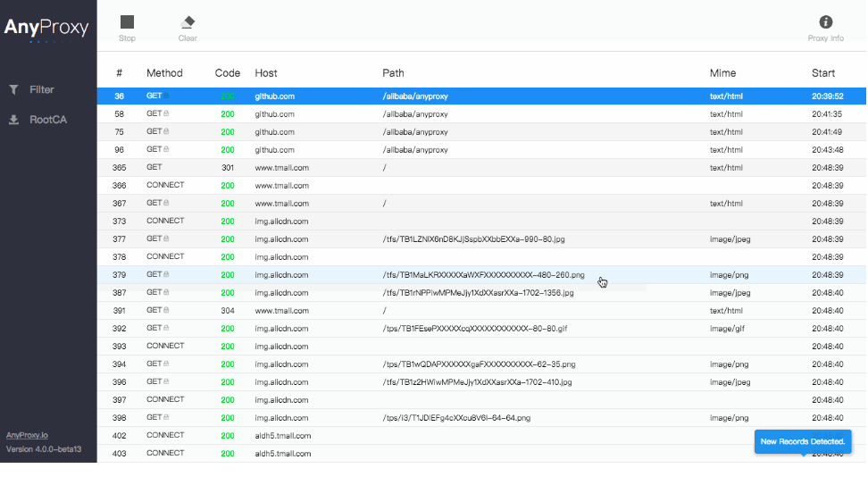Open the Proxy Info icon
This screenshot has width=868, height=485.
(825, 22)
